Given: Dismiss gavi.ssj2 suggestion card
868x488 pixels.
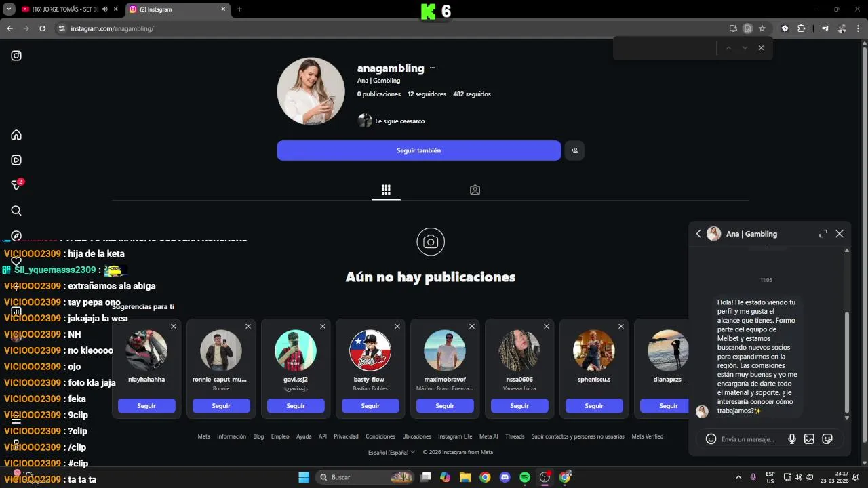Looking at the screenshot, I should click(x=323, y=327).
